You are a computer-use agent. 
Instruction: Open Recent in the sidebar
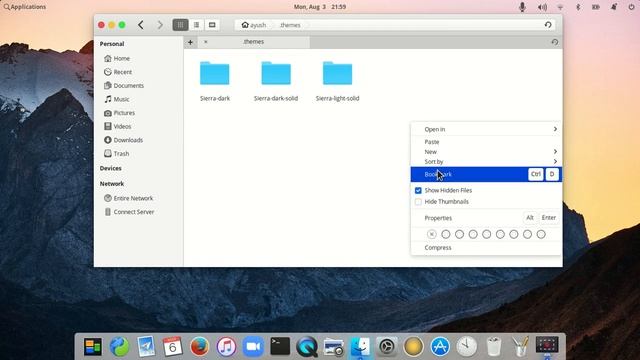pyautogui.click(x=118, y=72)
